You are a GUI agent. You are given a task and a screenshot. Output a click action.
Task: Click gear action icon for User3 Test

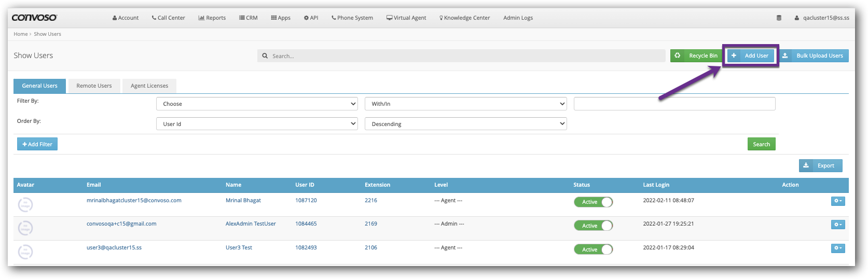(x=837, y=248)
